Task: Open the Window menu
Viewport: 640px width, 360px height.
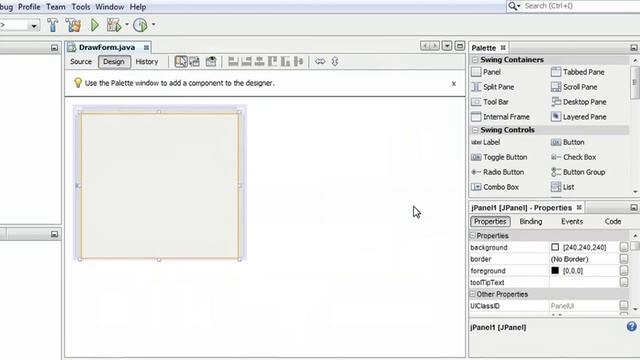Action: pyautogui.click(x=110, y=7)
